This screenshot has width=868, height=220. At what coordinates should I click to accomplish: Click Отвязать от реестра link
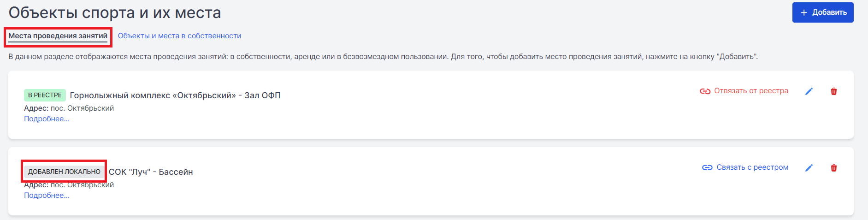(x=751, y=91)
